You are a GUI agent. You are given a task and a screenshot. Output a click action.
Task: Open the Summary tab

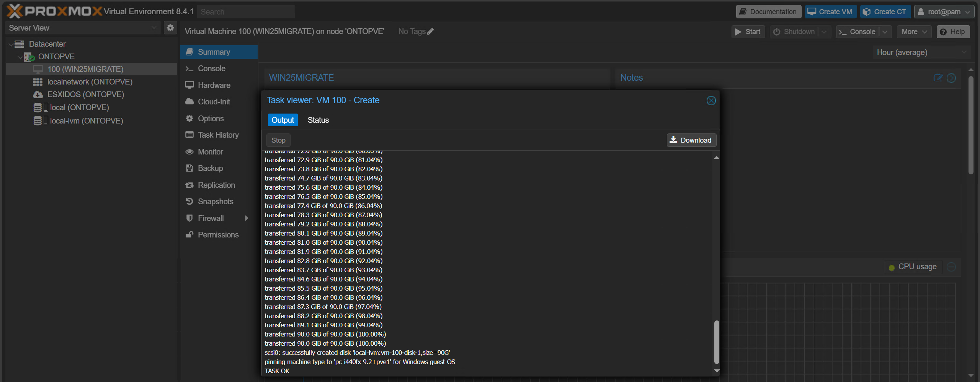(x=219, y=52)
